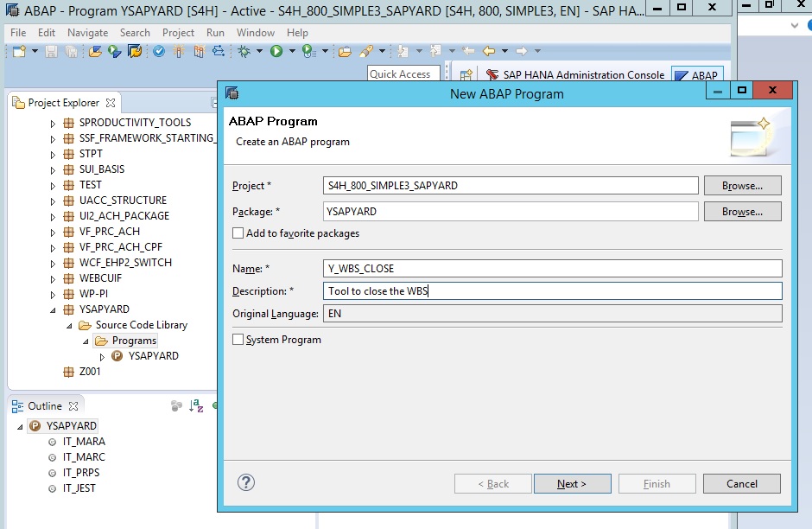Open the Window menu

click(256, 33)
